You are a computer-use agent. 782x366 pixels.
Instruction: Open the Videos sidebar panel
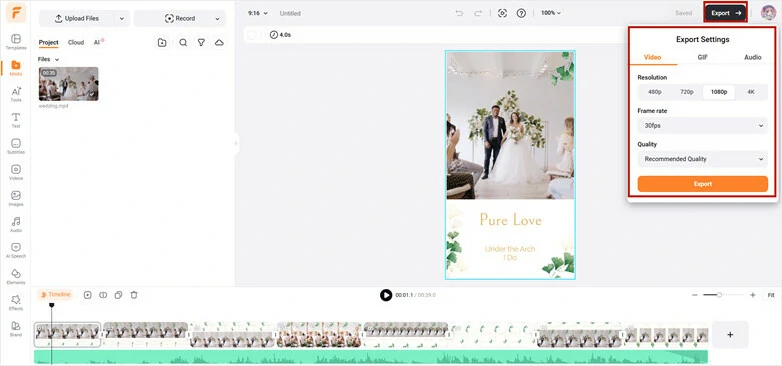[x=16, y=172]
